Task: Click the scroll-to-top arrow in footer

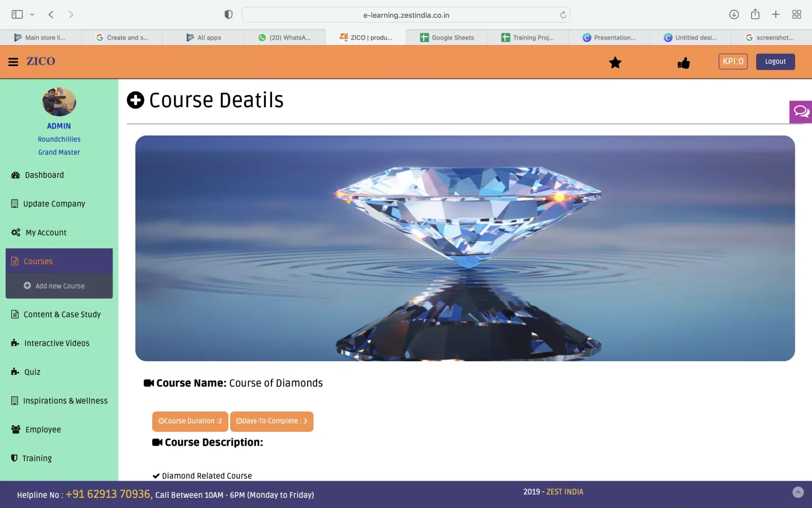Action: click(x=798, y=492)
